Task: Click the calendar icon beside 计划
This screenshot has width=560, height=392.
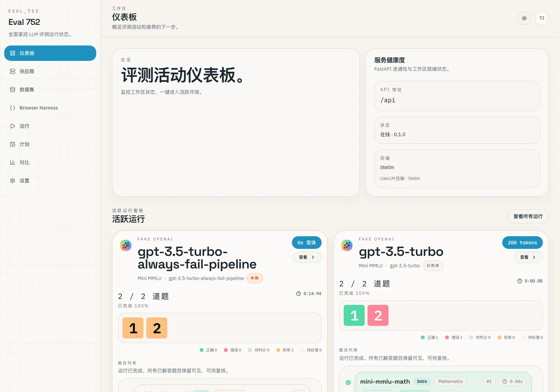Action: (x=13, y=144)
